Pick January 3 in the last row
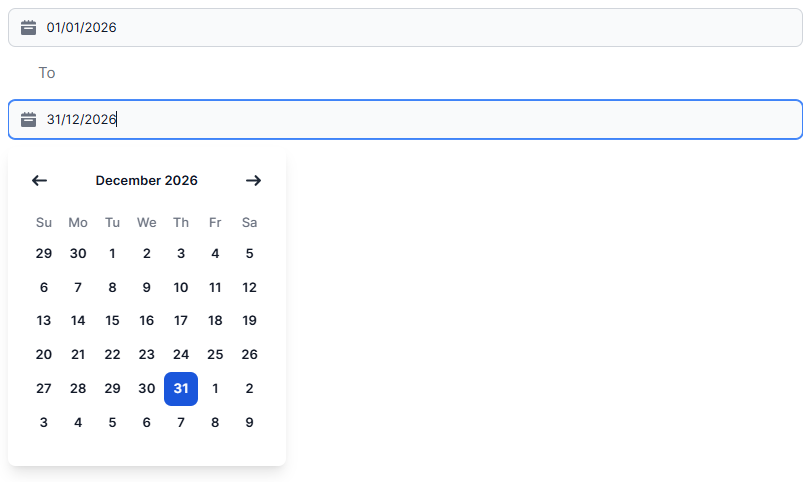The image size is (812, 482). [x=44, y=423]
